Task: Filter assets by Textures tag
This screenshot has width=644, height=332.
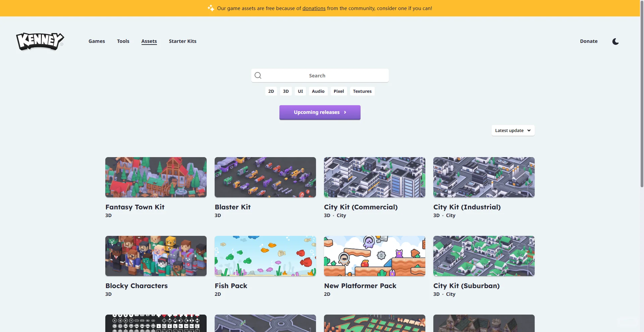Action: tap(362, 91)
